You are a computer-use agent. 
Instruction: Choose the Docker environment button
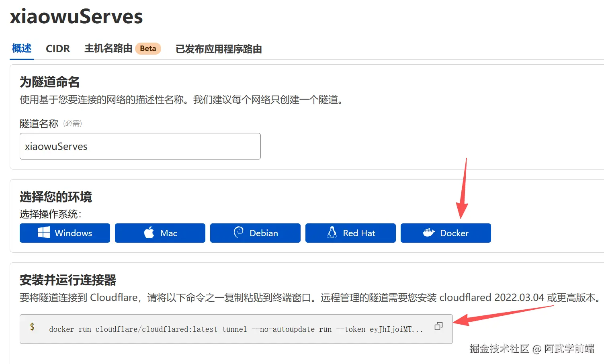click(446, 233)
